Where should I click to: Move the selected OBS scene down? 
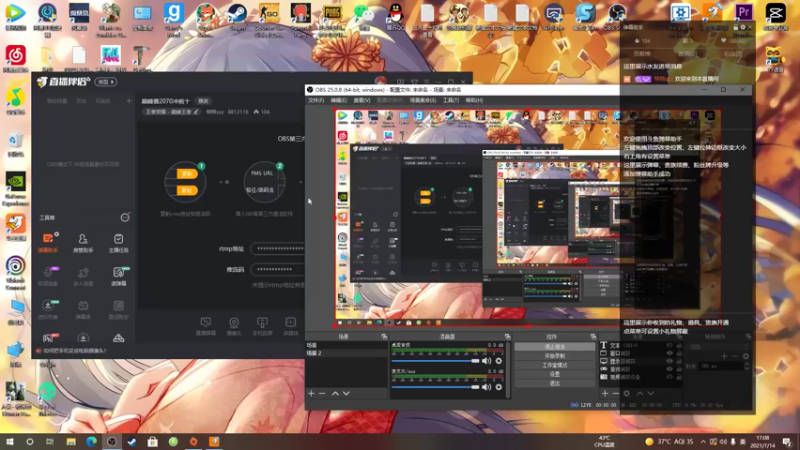pyautogui.click(x=346, y=393)
